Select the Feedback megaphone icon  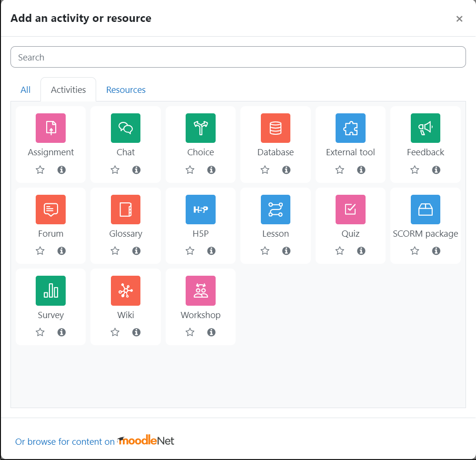point(425,128)
